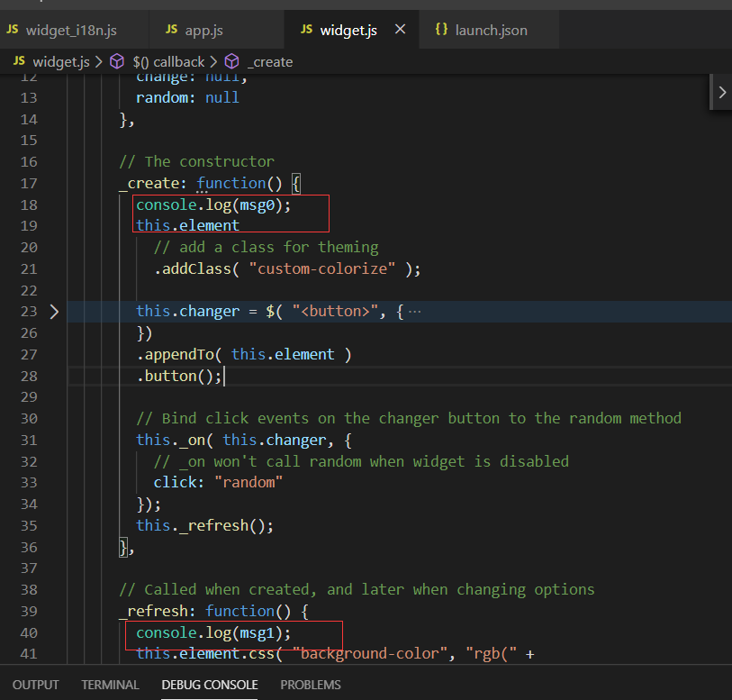This screenshot has height=700, width=732.
Task: Open the launch.json editor tab
Action: pos(491,30)
